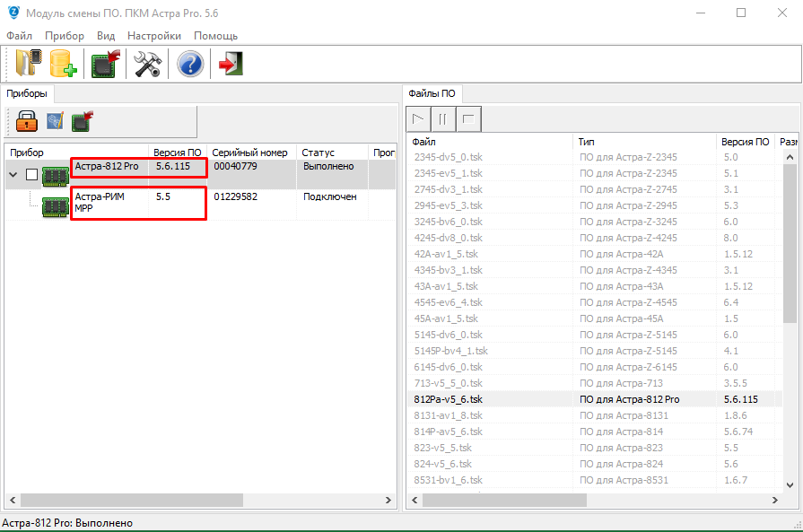Click the devices panel scroll right arrow
Image resolution: width=803 pixels, height=532 pixels.
388,500
